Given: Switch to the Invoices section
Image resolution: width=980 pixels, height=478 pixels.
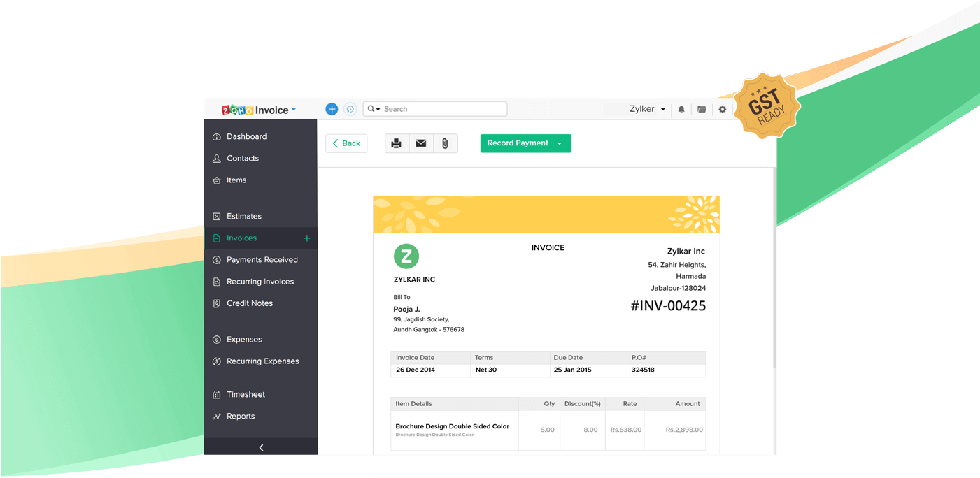Looking at the screenshot, I should click(x=242, y=238).
